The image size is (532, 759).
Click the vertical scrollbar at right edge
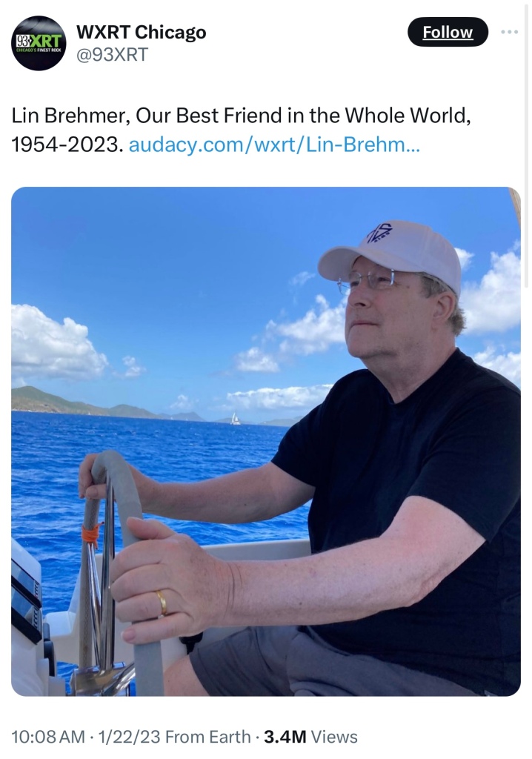click(x=528, y=145)
